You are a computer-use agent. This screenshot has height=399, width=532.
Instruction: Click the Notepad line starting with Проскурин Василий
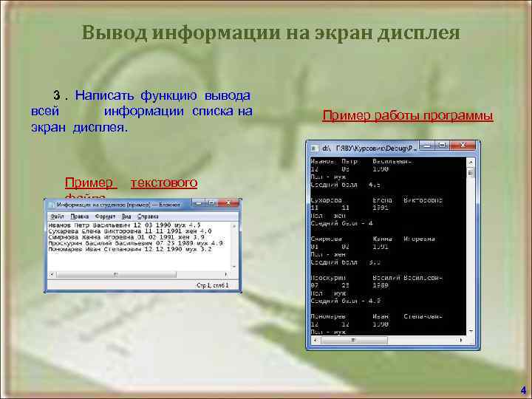(136, 243)
